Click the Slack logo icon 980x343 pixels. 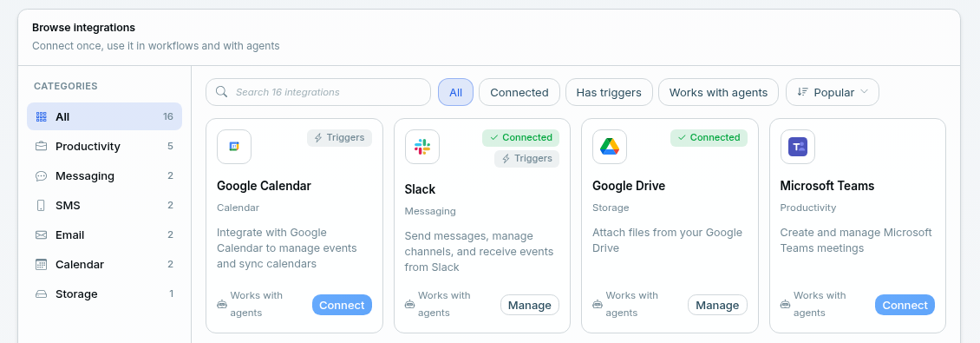[x=421, y=147]
